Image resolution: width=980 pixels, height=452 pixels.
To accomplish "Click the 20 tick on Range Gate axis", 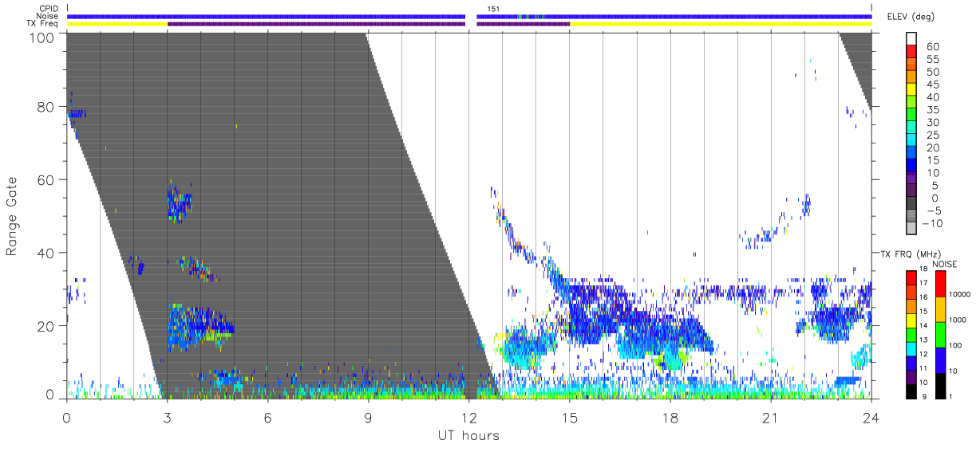I will [47, 325].
